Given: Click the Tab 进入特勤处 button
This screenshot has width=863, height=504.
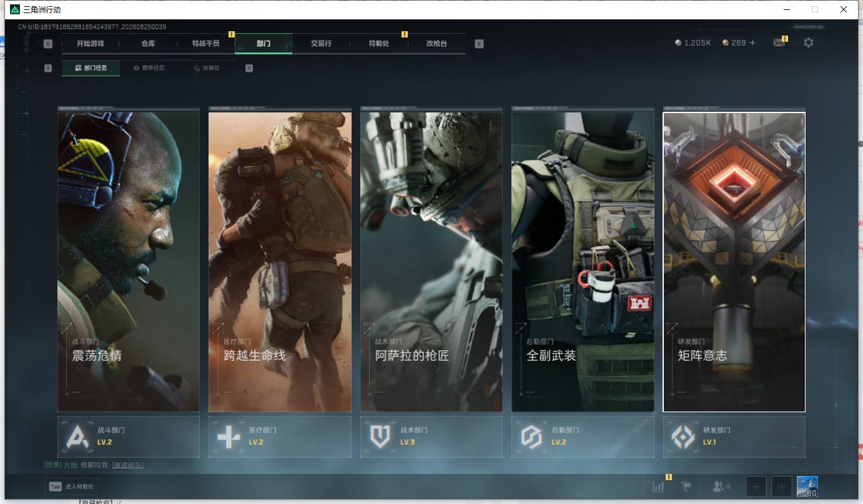Looking at the screenshot, I should click(71, 487).
